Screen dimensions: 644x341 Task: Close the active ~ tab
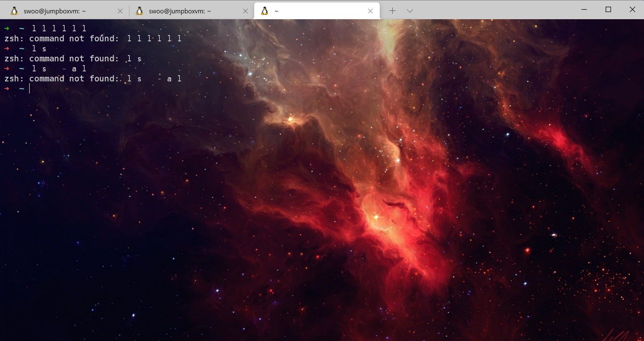[x=370, y=11]
